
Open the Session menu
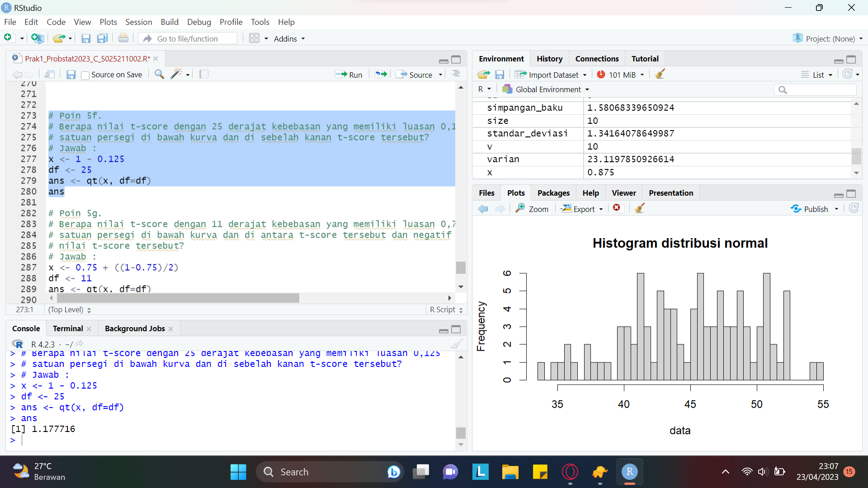[138, 22]
